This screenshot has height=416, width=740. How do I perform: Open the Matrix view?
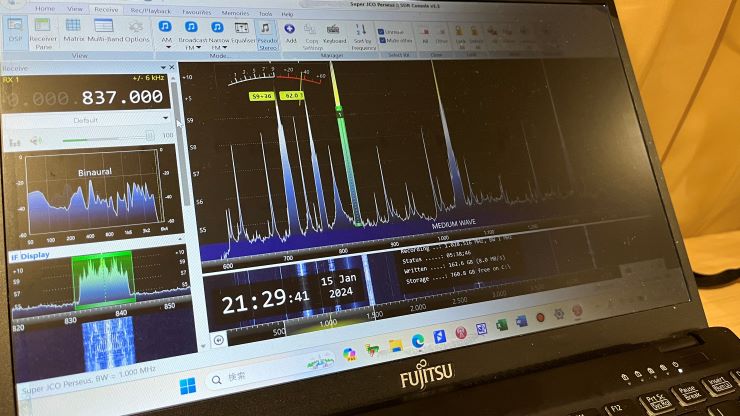pyautogui.click(x=73, y=30)
